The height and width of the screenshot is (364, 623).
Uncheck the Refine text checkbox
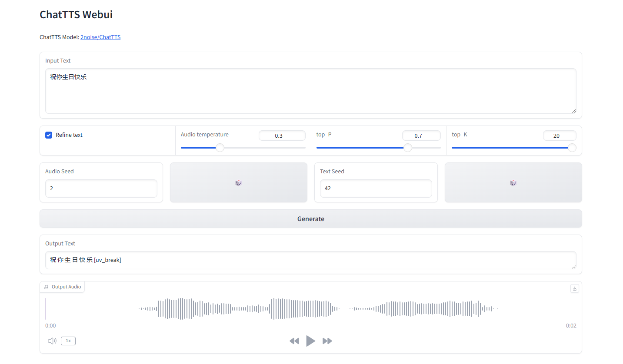49,135
